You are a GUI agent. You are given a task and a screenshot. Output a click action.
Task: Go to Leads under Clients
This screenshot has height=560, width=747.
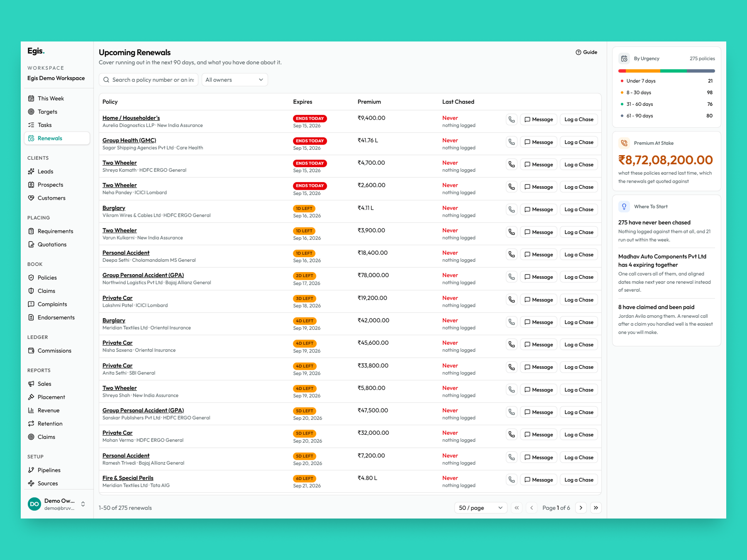coord(57,171)
